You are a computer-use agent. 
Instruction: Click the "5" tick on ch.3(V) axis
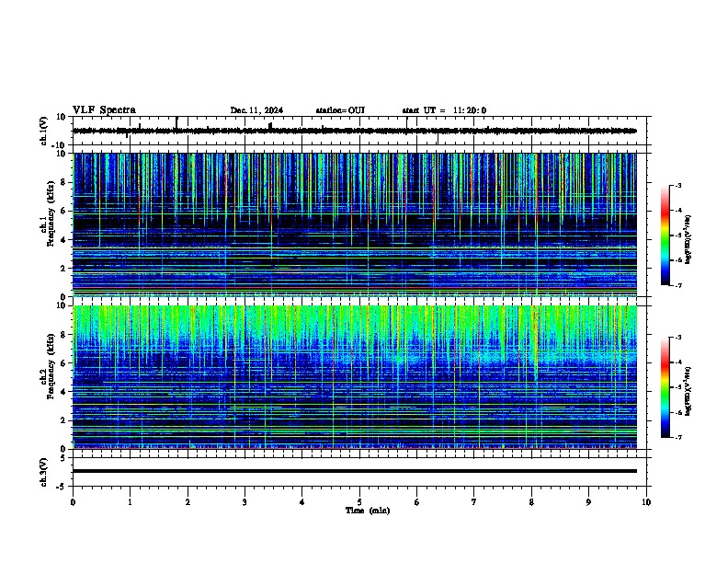[x=64, y=458]
